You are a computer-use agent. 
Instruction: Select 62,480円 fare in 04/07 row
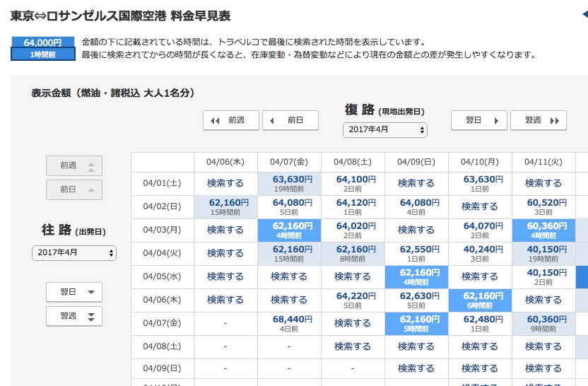[x=480, y=324]
